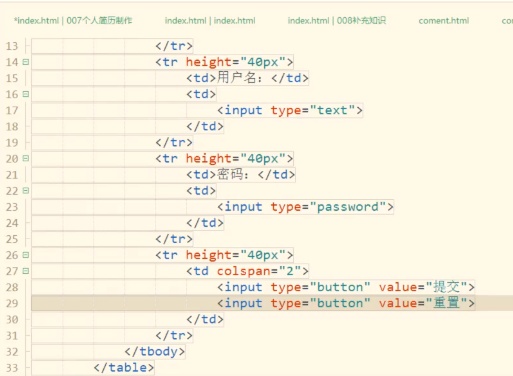Click the closing td tag on line 24
The width and height of the screenshot is (513, 376).
point(205,223)
